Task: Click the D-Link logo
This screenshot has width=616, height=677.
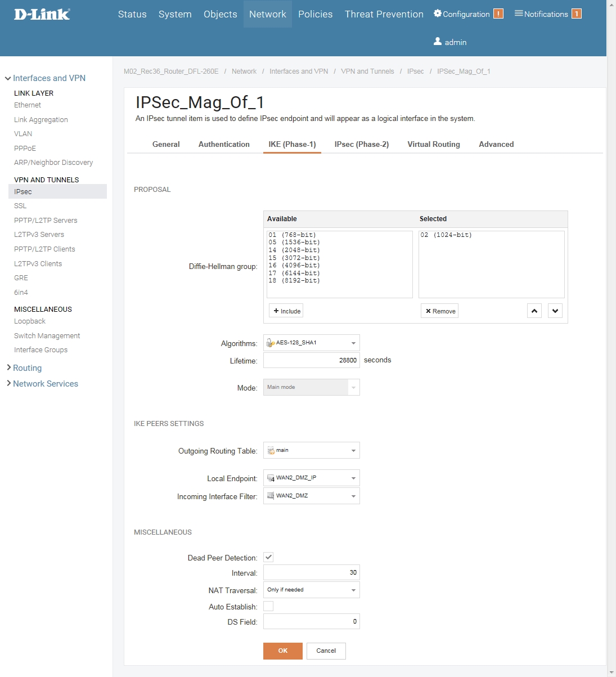Action: coord(42,14)
